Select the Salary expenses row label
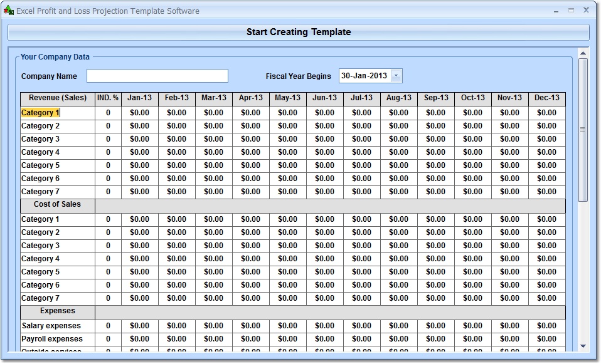Image resolution: width=601 pixels, height=364 pixels. click(x=58, y=326)
